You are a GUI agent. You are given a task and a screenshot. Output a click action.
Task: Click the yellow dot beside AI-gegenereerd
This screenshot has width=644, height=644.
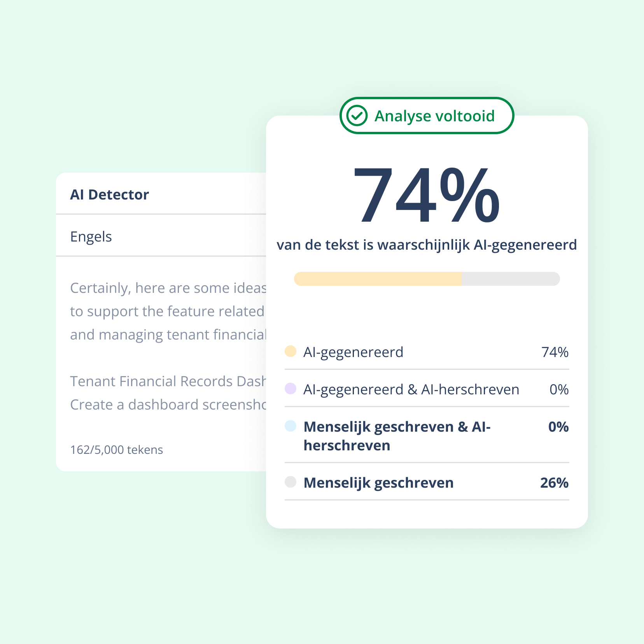290,352
